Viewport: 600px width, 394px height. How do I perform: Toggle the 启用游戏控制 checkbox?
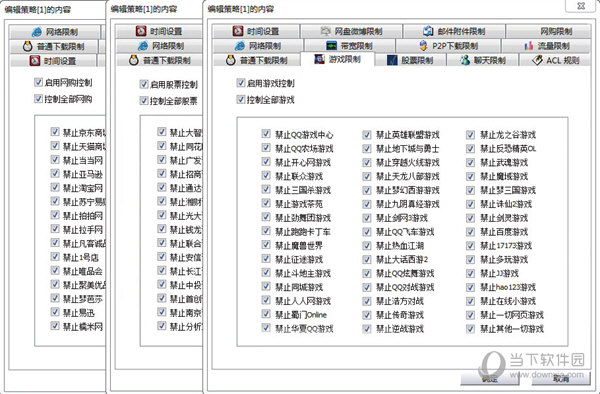click(241, 83)
